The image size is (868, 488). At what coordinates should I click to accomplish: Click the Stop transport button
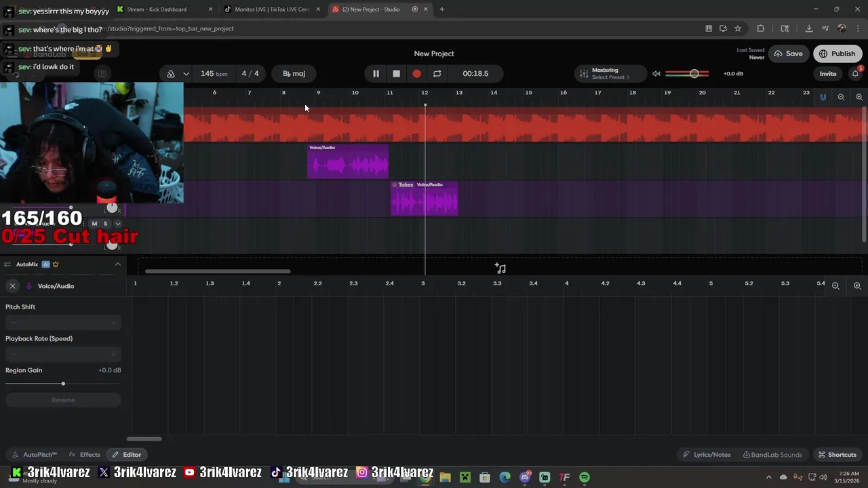pos(396,73)
